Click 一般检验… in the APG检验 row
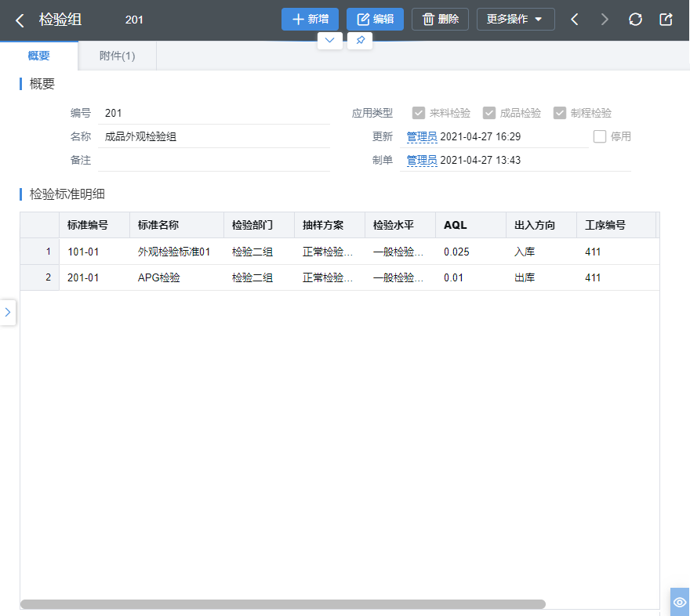Image resolution: width=690 pixels, height=616 pixels. (x=401, y=277)
